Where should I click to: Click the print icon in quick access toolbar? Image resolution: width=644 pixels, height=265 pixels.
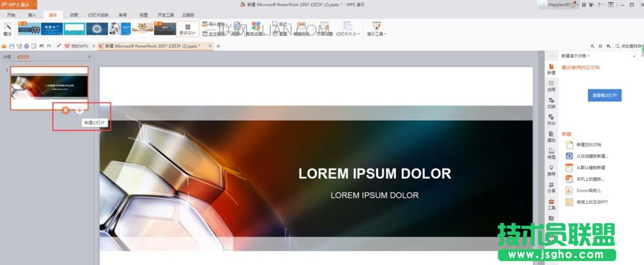[26, 46]
